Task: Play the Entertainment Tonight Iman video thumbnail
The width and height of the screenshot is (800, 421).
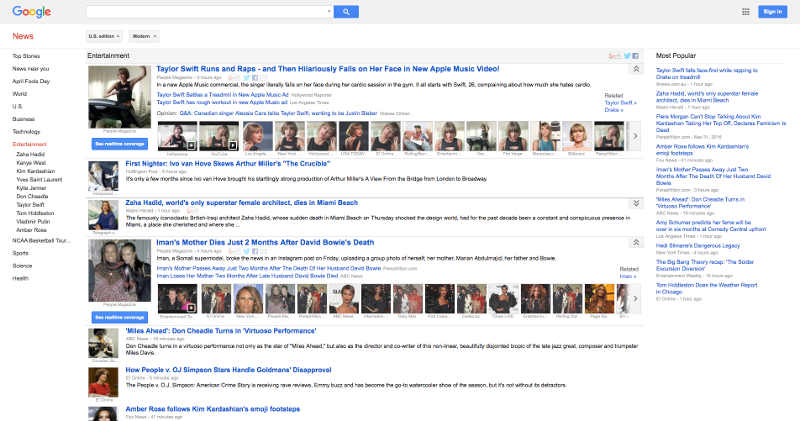Action: click(x=177, y=299)
